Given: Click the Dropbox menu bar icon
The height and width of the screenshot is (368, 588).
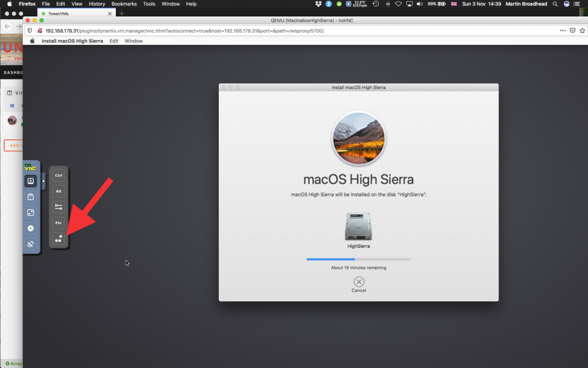Looking at the screenshot, I should coord(318,4).
